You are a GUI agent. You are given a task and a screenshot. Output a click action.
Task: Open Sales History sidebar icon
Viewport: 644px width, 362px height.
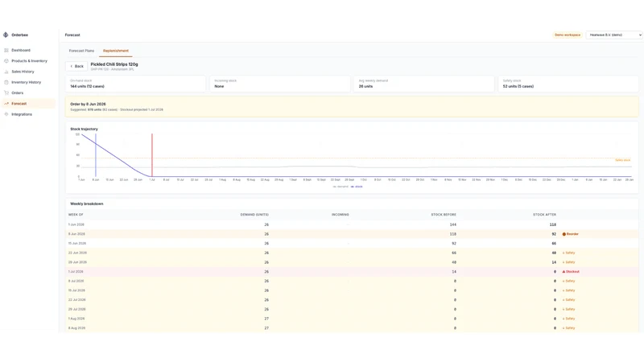click(6, 72)
